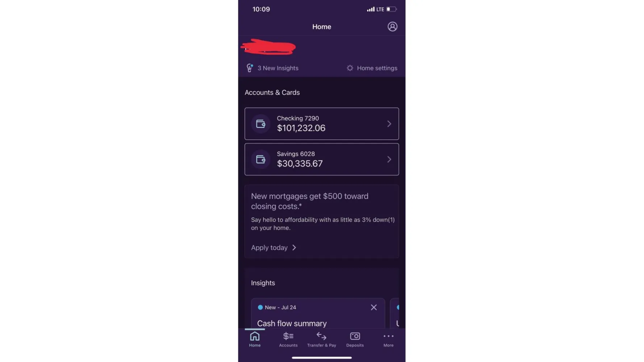
Task: Follow the Apply today chevron arrow
Action: click(294, 248)
